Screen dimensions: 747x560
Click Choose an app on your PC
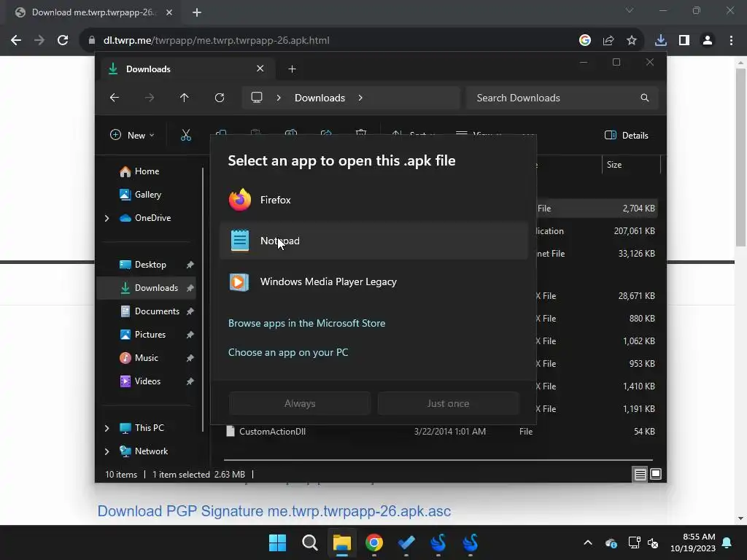[x=288, y=352]
